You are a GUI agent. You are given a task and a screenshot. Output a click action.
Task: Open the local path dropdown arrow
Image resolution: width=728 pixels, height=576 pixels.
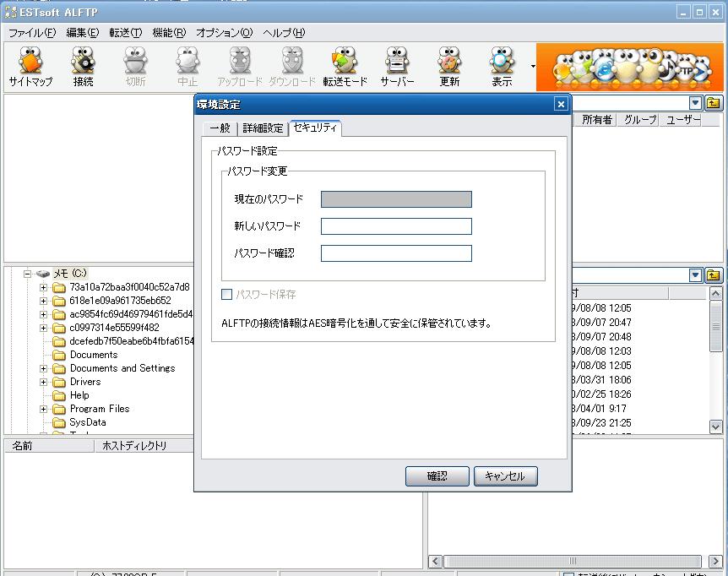point(695,275)
